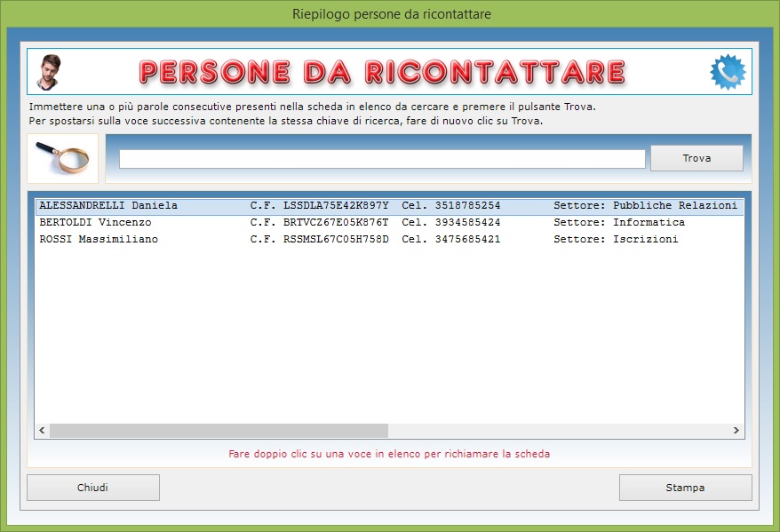
Task: Print the list using the Stampa button
Action: (685, 488)
